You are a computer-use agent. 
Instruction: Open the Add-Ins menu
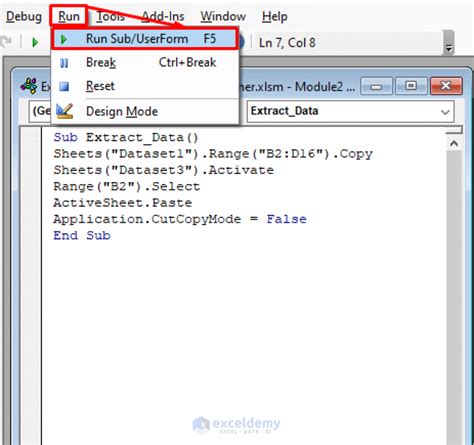163,16
